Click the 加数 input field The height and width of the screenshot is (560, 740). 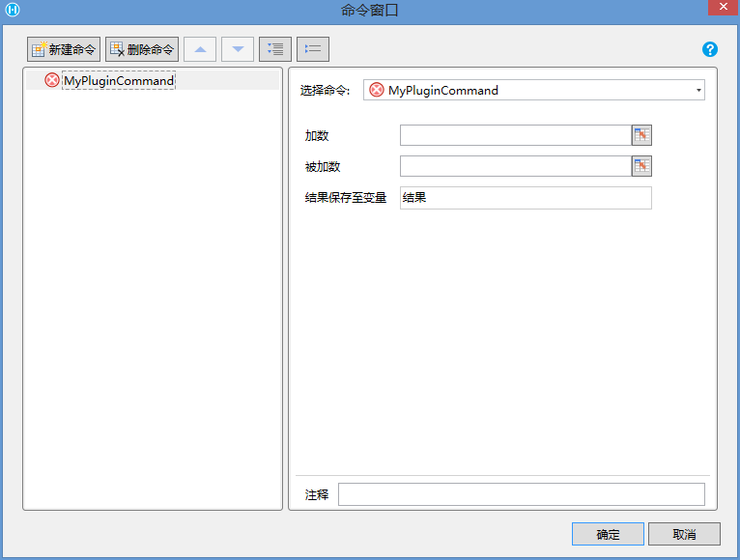tap(515, 135)
